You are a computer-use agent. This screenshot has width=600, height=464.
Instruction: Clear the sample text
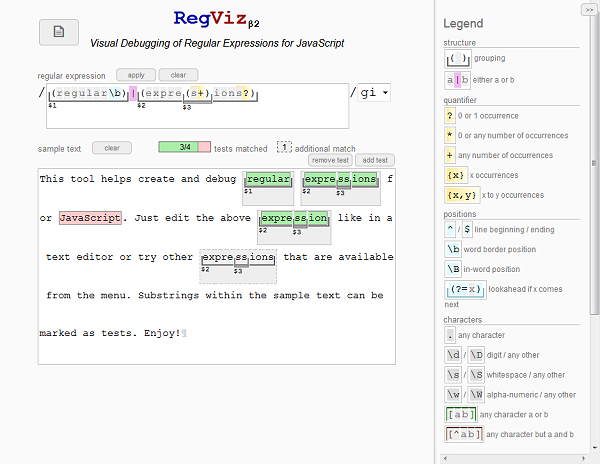point(112,148)
